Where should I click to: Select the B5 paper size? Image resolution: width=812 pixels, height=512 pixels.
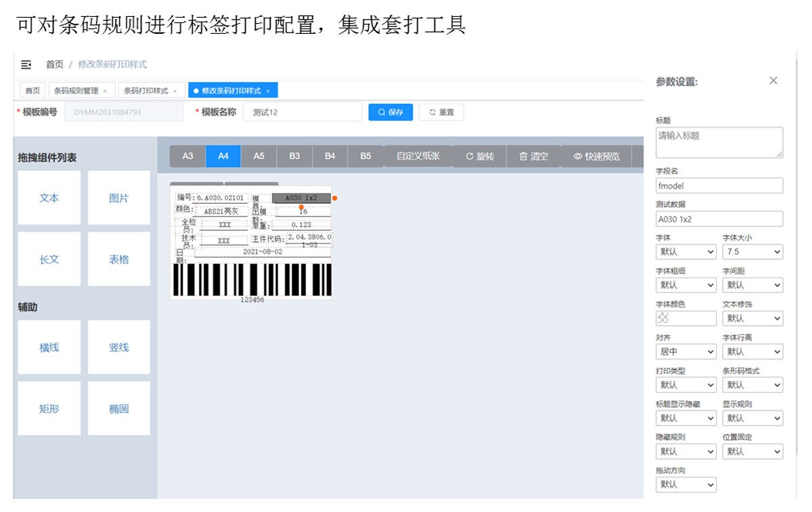(x=365, y=156)
